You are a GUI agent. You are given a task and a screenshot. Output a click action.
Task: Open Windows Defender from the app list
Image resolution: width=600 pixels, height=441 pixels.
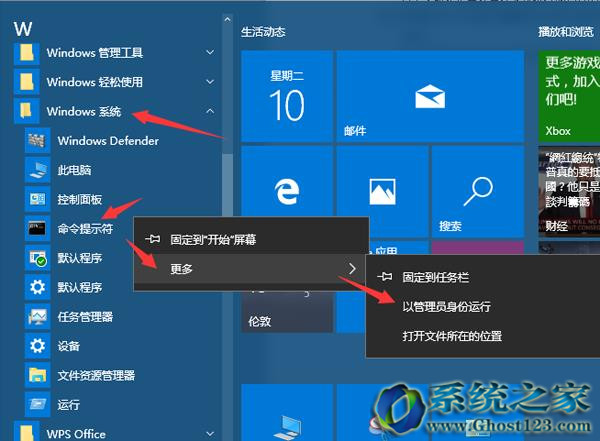click(107, 141)
